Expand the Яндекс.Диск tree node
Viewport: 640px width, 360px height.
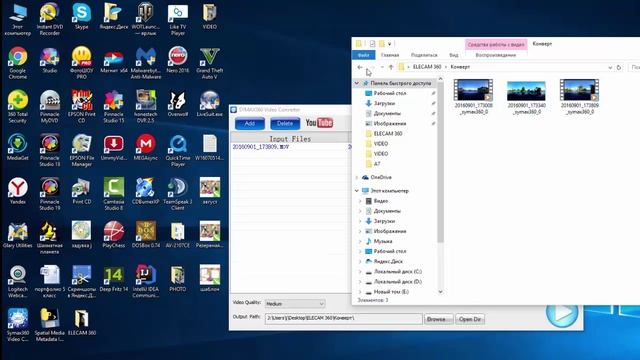(x=360, y=261)
